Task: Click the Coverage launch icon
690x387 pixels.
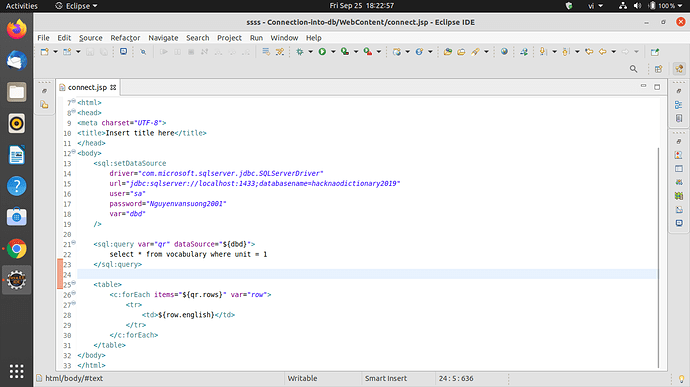Action: 345,52
